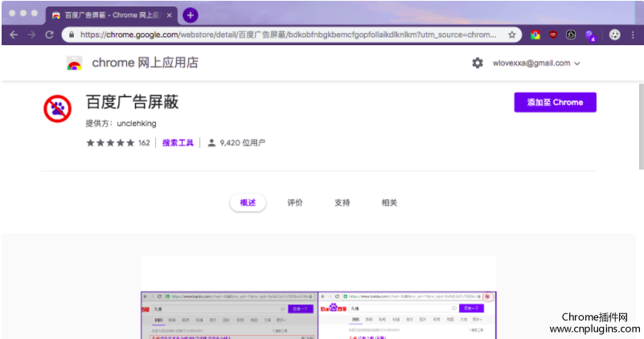Viewport: 644px width, 339px height.
Task: Open the colorful extension icon in the toolbar
Action: click(535, 35)
